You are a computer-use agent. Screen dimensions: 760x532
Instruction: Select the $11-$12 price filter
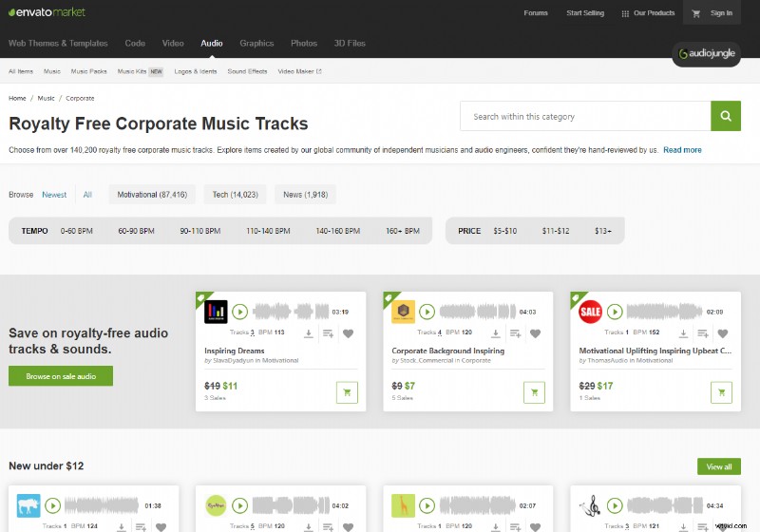[556, 231]
